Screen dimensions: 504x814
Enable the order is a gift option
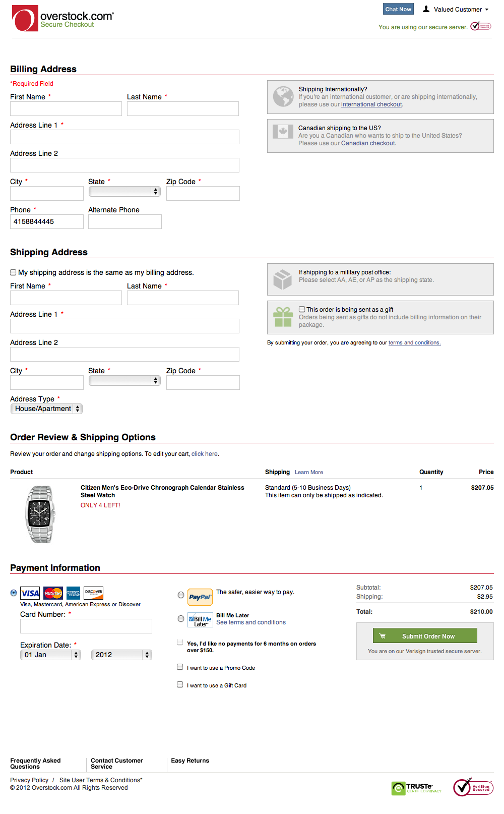[301, 309]
